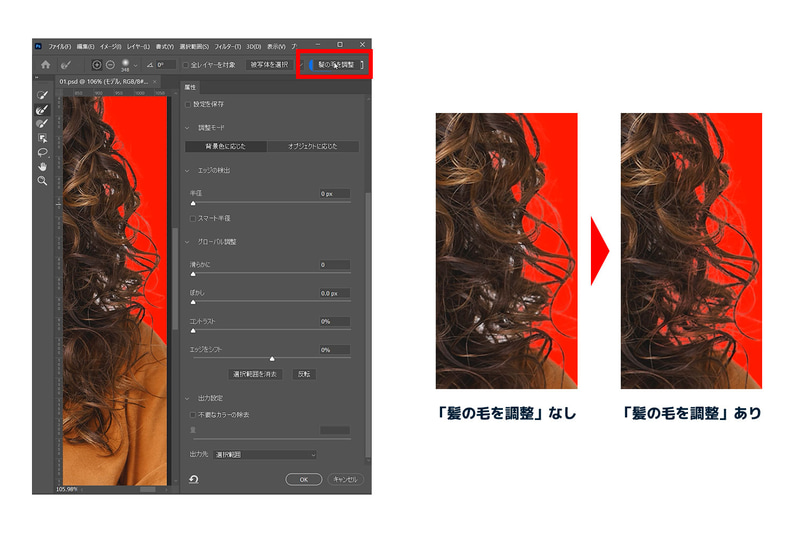
Task: Collapse the グローバル調整 section
Action: [x=187, y=242]
